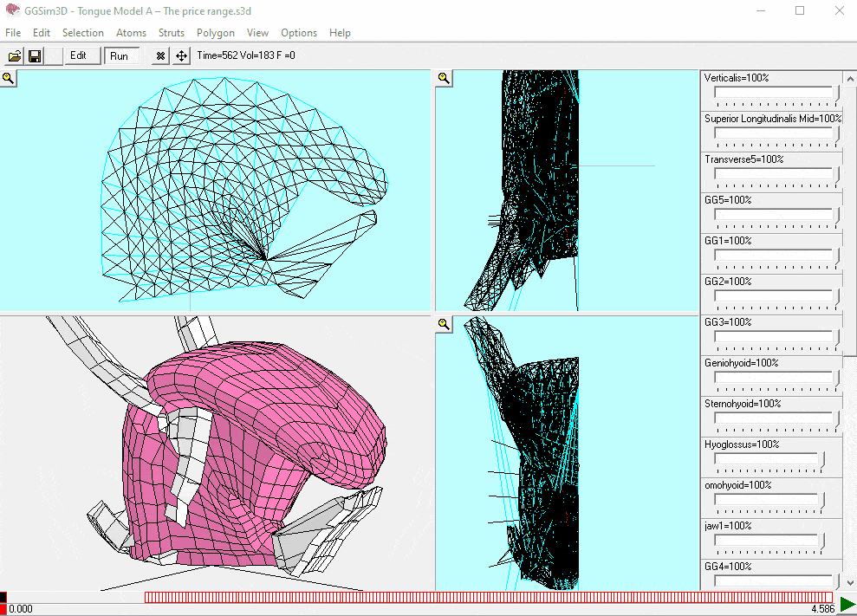857x616 pixels.
Task: Click the red square at bottom-left corner
Action: [x=3, y=609]
